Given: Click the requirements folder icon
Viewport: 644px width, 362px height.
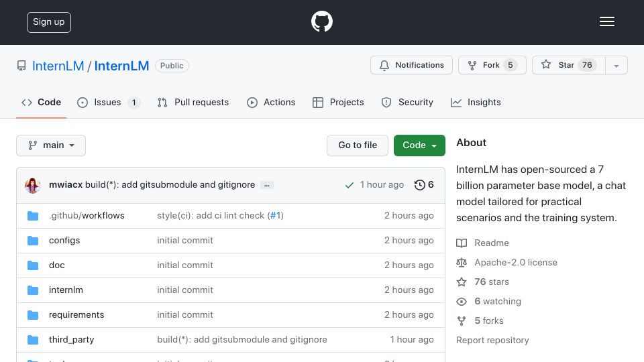Looking at the screenshot, I should [x=33, y=315].
